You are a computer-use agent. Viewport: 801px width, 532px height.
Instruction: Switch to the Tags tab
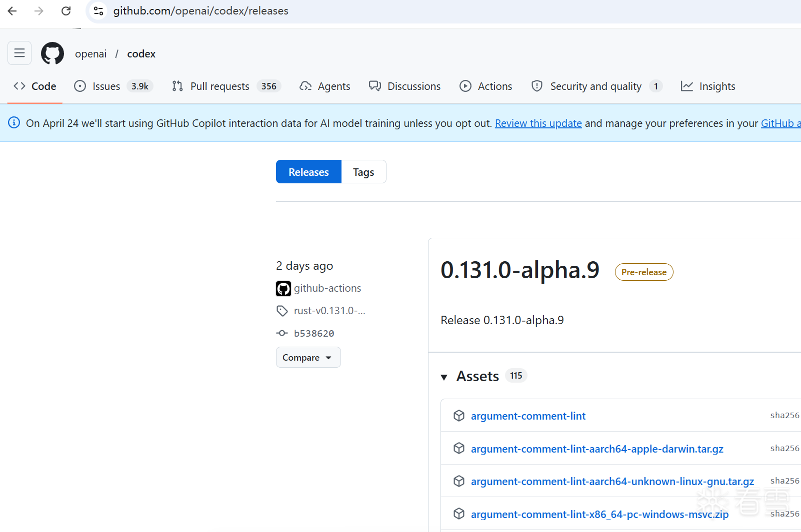363,172
